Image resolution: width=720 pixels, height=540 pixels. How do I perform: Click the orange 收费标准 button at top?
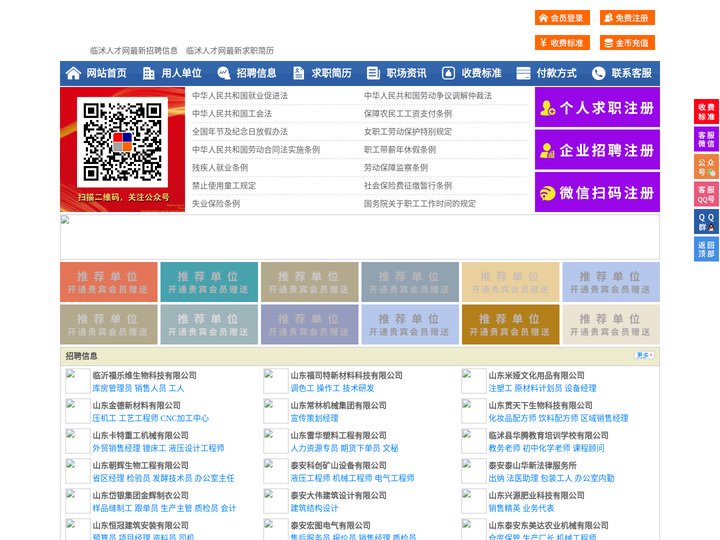click(x=562, y=43)
